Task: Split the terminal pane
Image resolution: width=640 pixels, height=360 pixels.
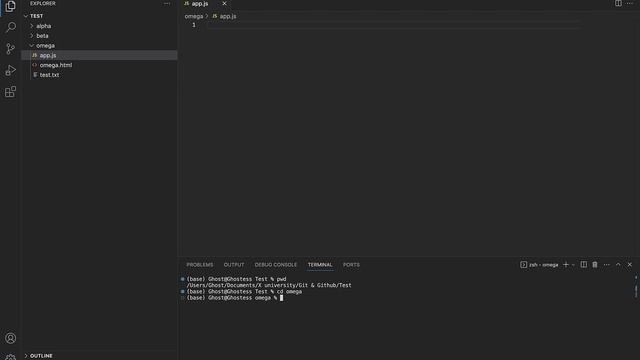Action: click(584, 265)
